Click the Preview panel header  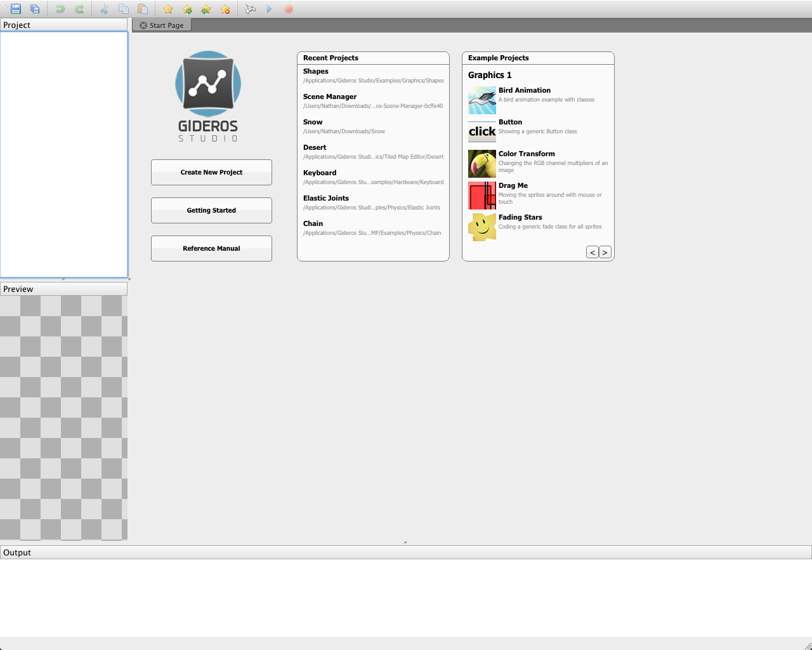(x=63, y=289)
